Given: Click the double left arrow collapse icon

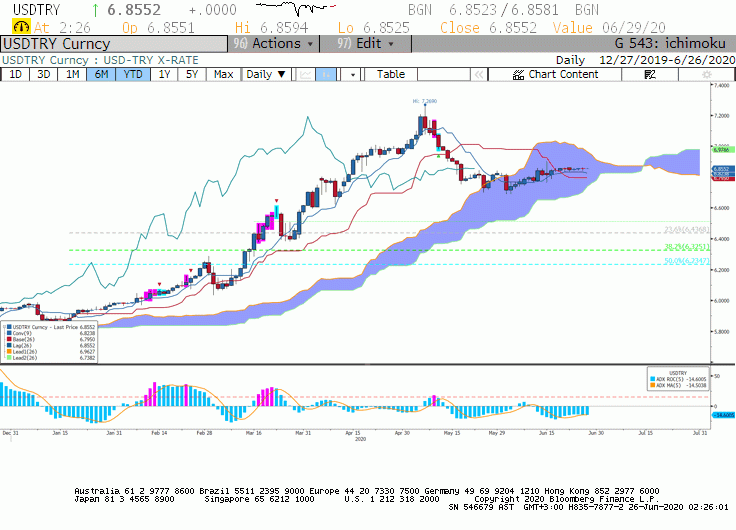Looking at the screenshot, I should click(x=478, y=74).
